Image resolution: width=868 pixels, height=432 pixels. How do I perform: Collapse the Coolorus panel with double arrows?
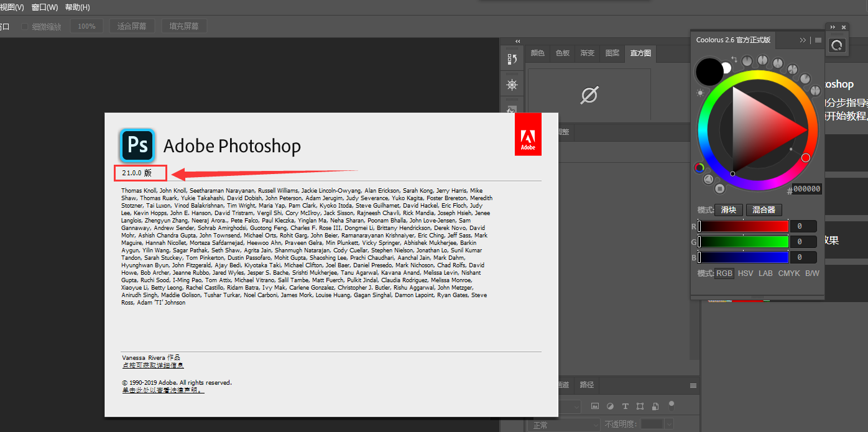click(803, 40)
